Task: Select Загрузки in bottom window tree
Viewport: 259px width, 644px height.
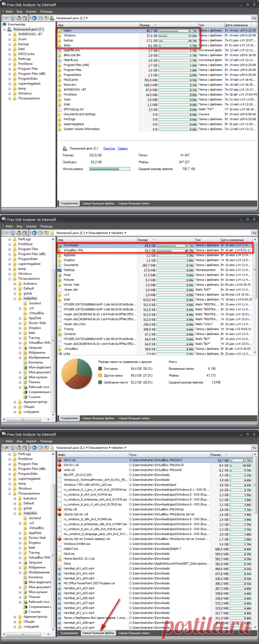Action: [x=36, y=563]
